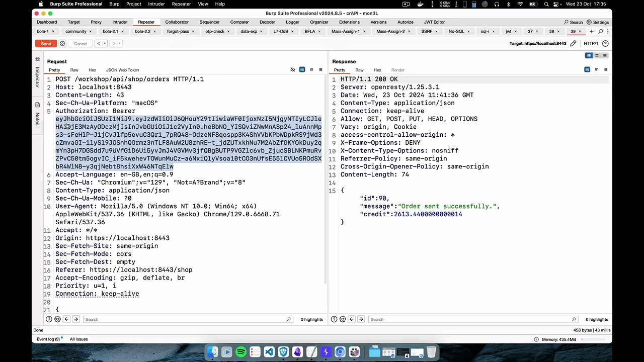Go to previous request search match
Image resolution: width=644 pixels, height=362 pixels.
tap(66, 319)
